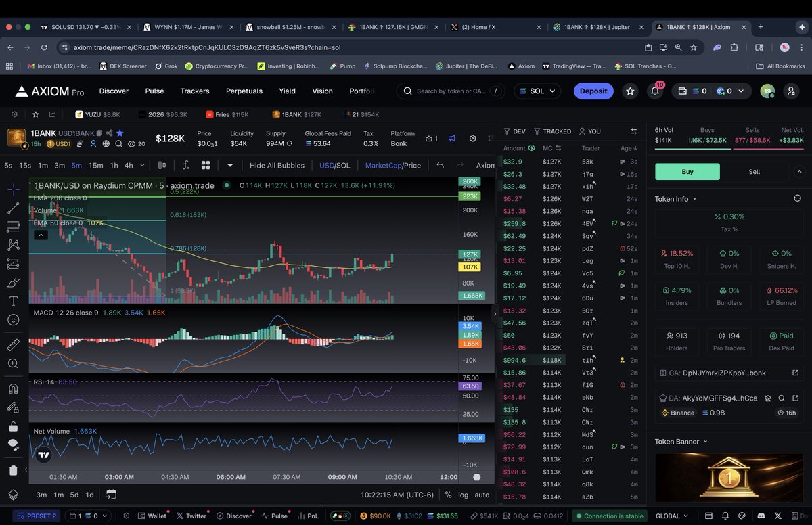Open the SOL chain dropdown
The image size is (812, 525).
click(x=537, y=91)
